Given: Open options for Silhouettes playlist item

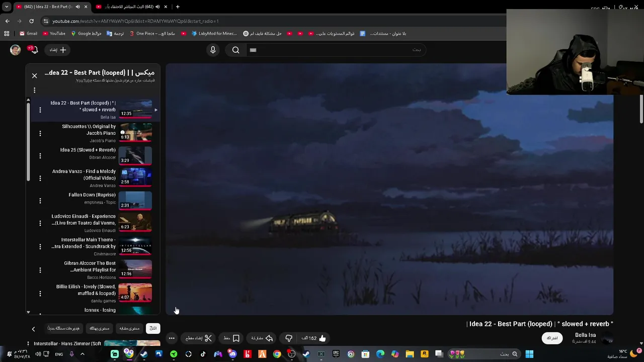Looking at the screenshot, I should 40,133.
